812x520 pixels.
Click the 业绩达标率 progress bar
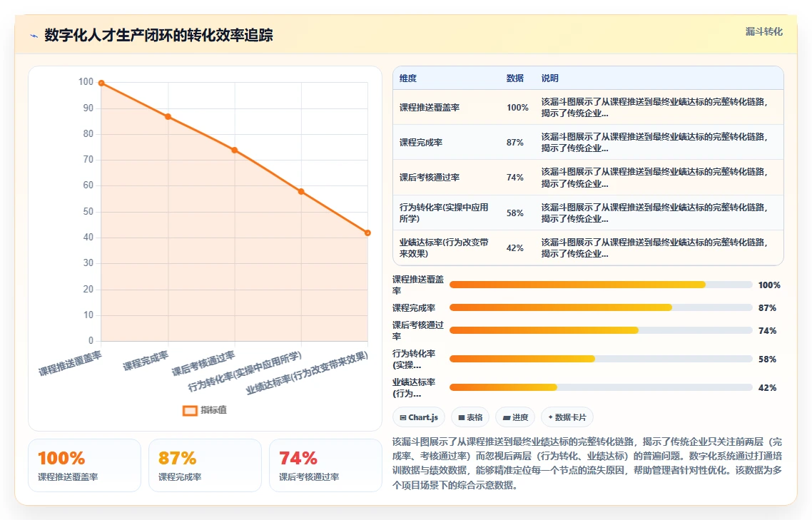(x=601, y=387)
